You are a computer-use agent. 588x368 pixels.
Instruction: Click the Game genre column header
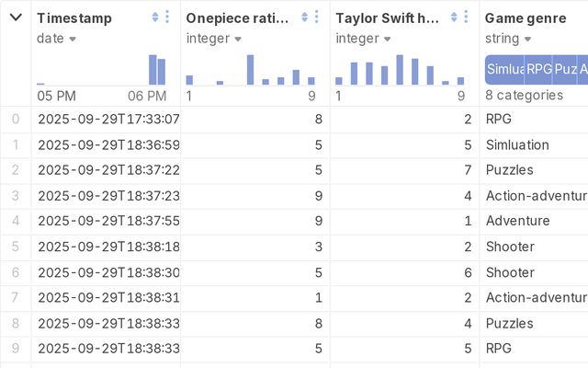pyautogui.click(x=526, y=17)
